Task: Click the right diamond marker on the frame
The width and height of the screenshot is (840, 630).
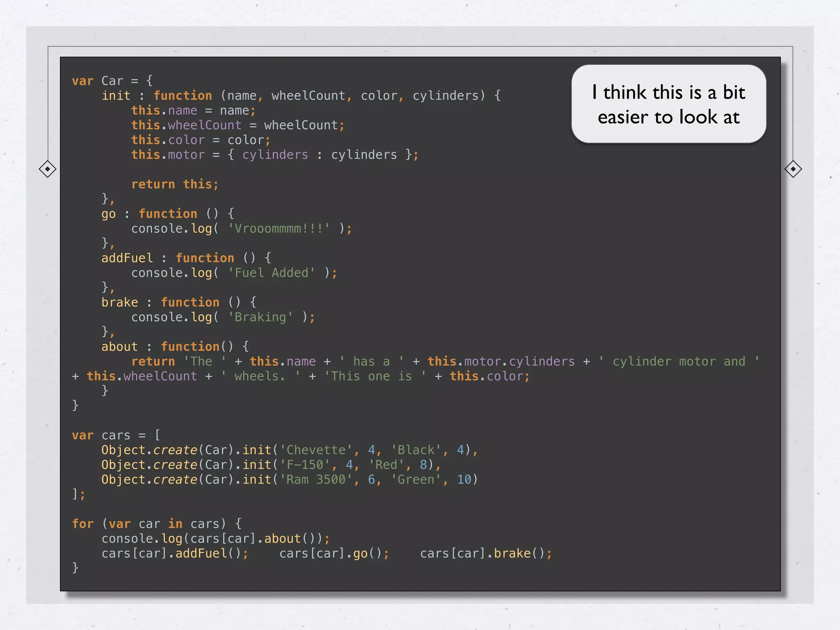Action: 793,169
